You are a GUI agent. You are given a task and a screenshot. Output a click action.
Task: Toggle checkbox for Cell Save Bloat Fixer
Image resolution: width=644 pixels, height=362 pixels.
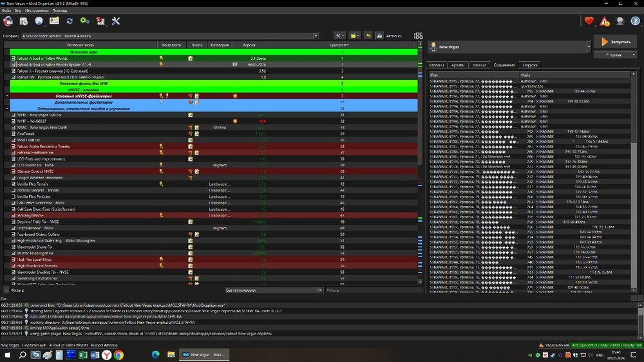pyautogui.click(x=13, y=209)
